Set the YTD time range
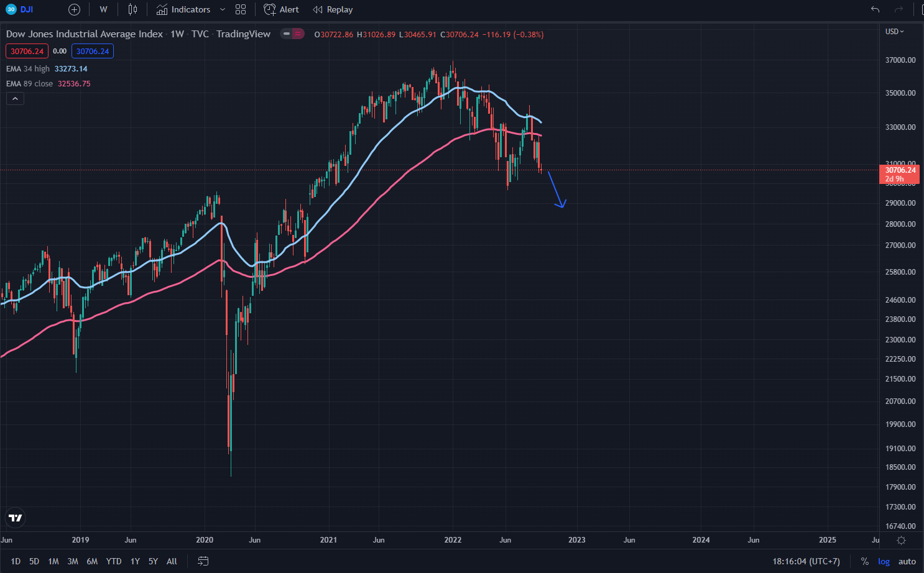The width and height of the screenshot is (924, 573). click(x=114, y=561)
